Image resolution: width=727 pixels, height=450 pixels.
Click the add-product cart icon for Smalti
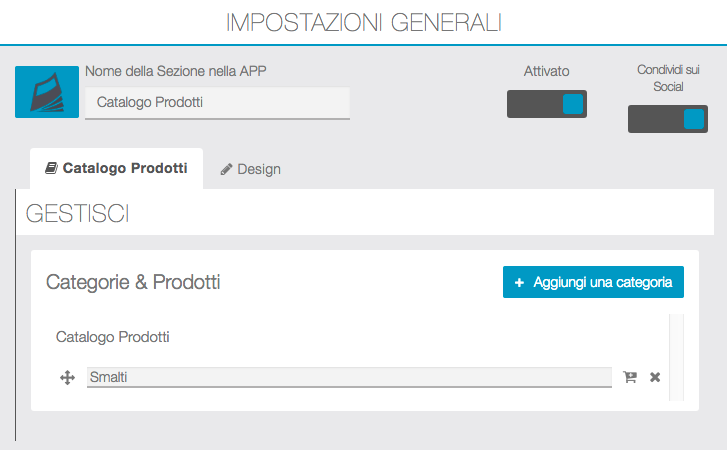[x=630, y=377]
